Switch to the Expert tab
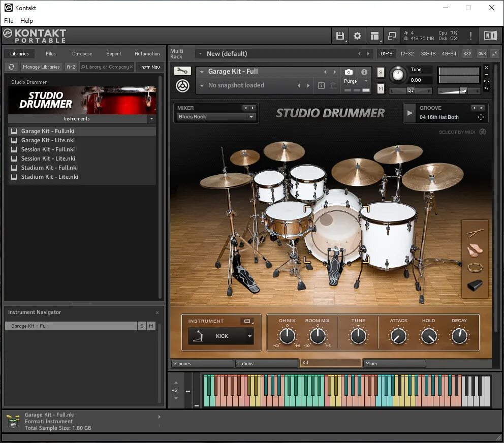 [x=113, y=54]
